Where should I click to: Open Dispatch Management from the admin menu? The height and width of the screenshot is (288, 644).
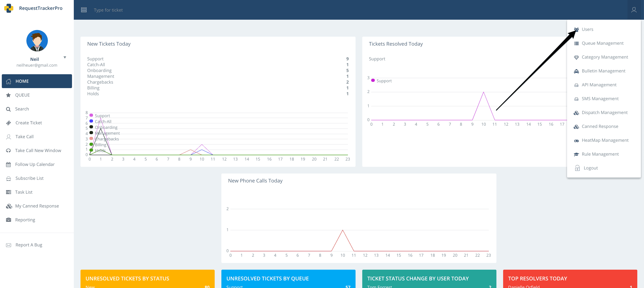tap(605, 112)
